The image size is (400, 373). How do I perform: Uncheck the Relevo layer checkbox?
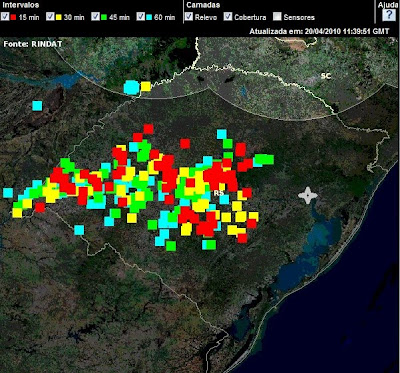pyautogui.click(x=189, y=16)
